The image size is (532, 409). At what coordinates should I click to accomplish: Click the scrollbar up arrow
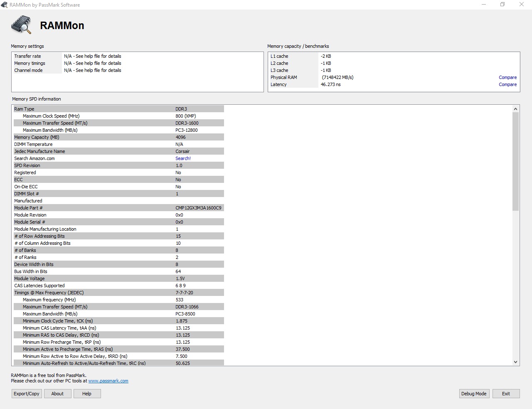click(x=515, y=109)
